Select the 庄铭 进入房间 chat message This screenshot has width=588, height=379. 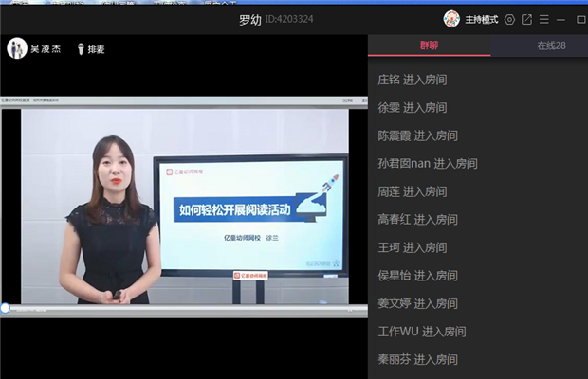[412, 80]
